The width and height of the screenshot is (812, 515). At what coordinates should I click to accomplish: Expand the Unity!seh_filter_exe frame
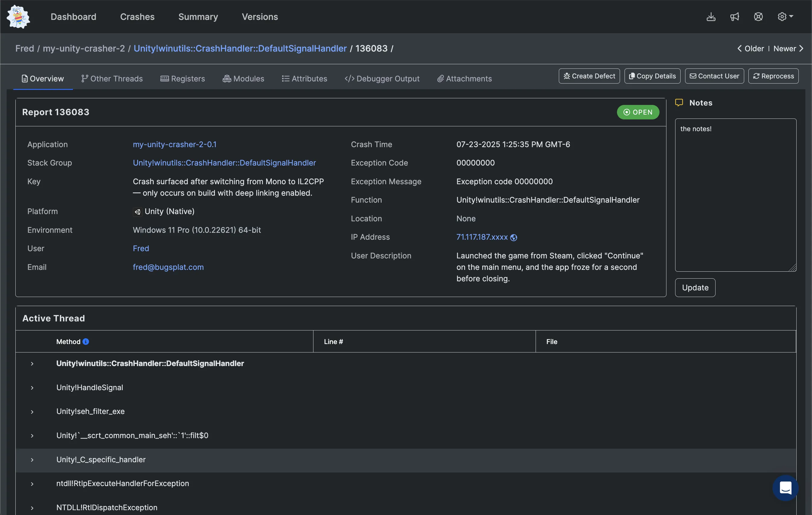(32, 412)
